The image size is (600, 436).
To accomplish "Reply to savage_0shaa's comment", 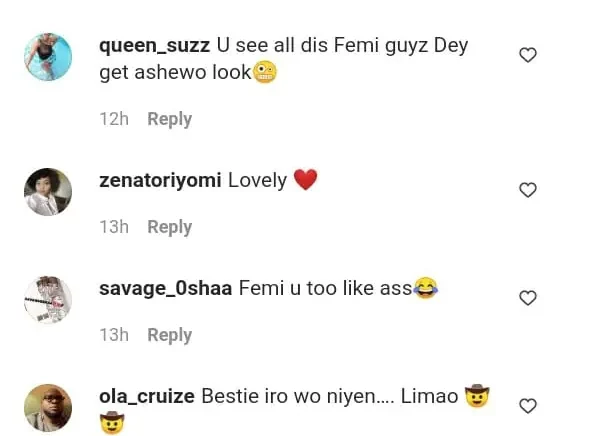I will coord(169,335).
